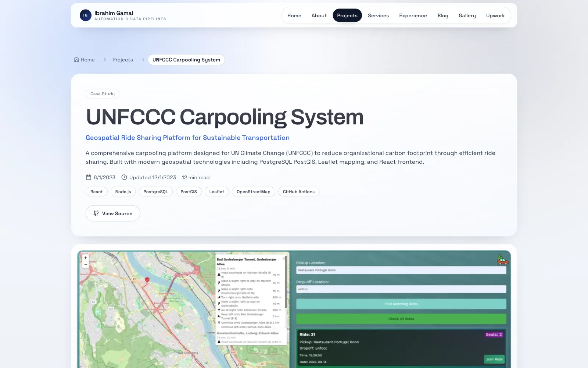Navigate to Services
Image resolution: width=588 pixels, height=368 pixels.
click(378, 15)
